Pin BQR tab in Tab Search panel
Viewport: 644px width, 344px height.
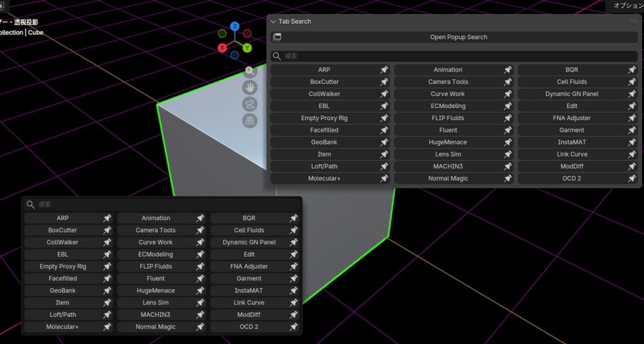pyautogui.click(x=631, y=70)
